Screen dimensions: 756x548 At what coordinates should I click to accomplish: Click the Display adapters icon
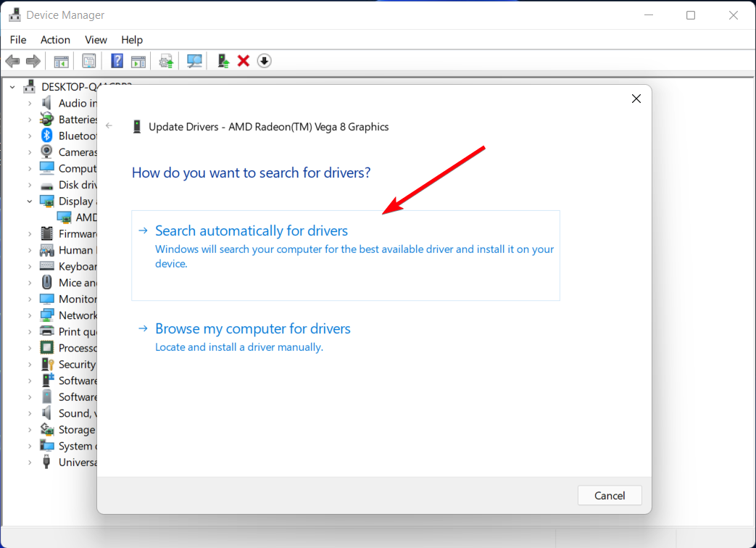(47, 201)
